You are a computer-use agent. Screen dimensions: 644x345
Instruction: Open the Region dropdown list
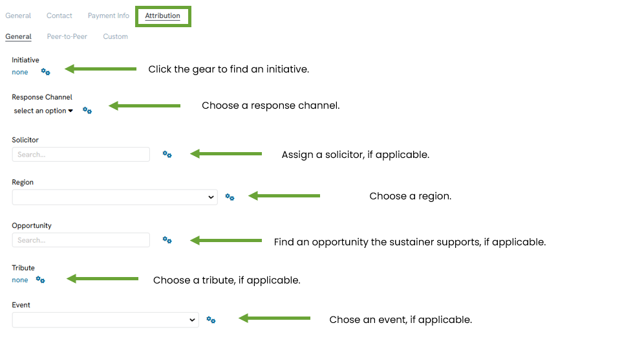click(x=114, y=197)
